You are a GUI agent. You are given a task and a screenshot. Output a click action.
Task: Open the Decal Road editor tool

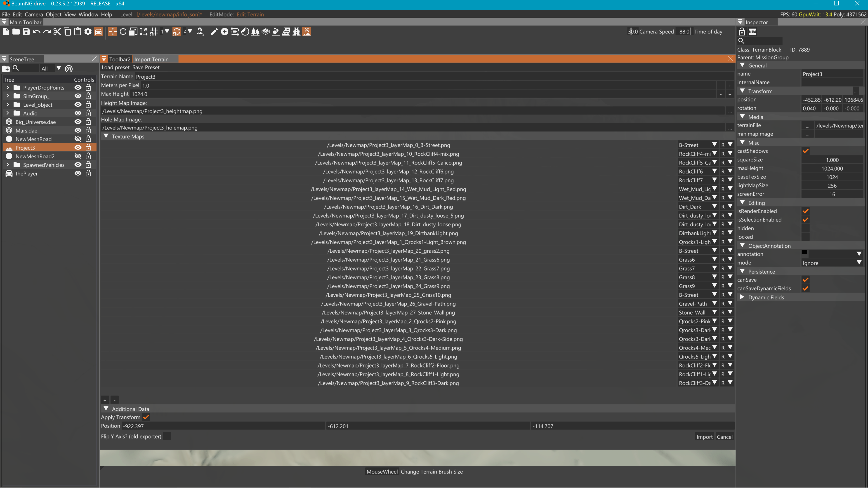click(297, 32)
